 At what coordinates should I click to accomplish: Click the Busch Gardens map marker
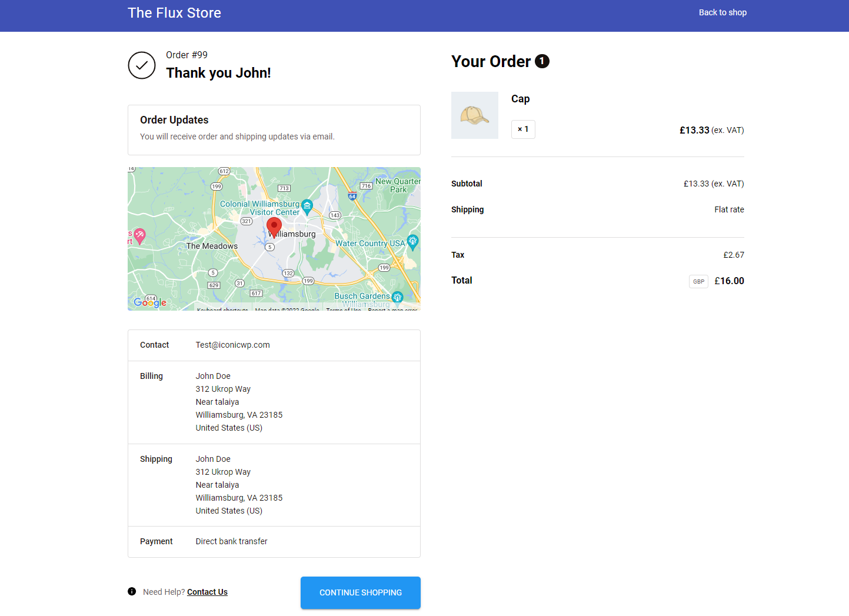[x=397, y=297]
